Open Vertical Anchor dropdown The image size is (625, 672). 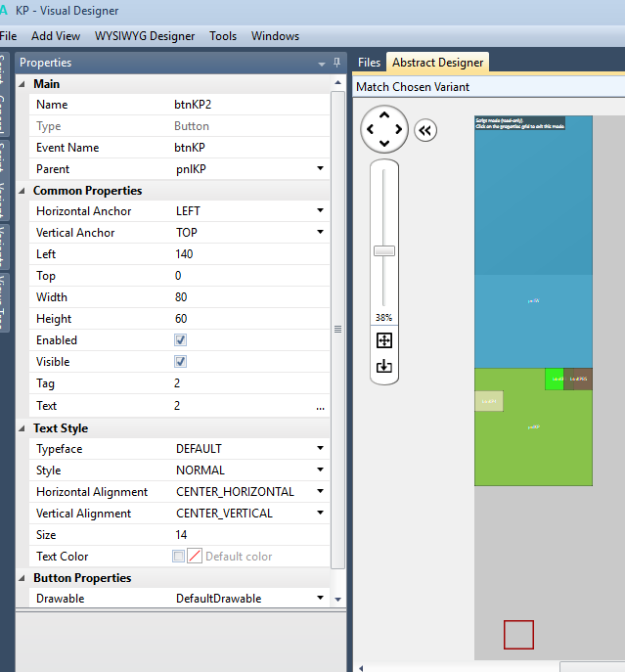tap(320, 232)
